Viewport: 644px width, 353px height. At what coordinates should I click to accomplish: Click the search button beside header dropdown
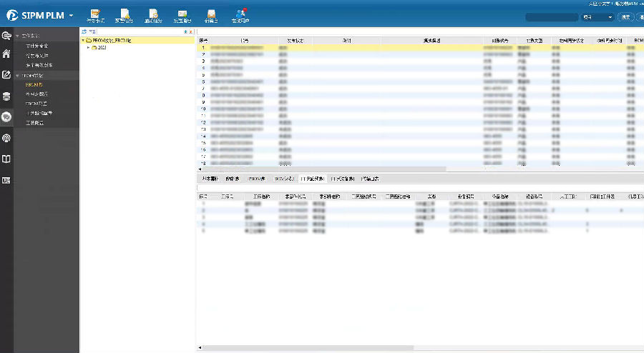(625, 17)
